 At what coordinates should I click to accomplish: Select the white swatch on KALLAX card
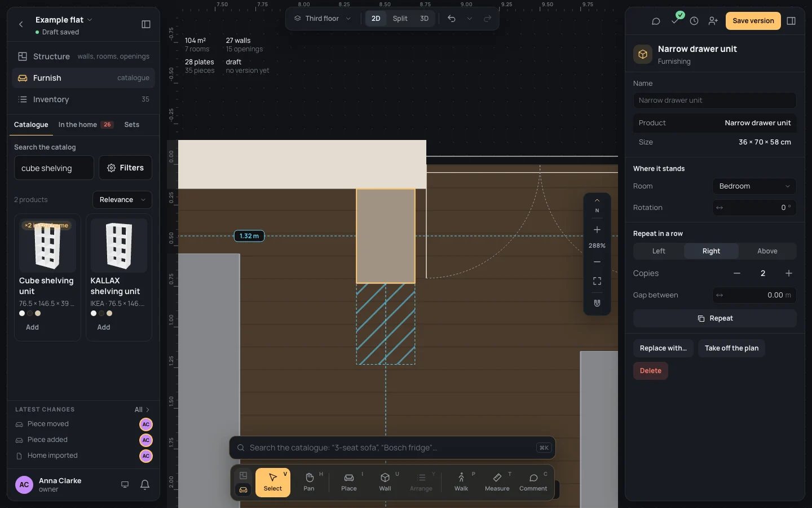[x=94, y=313]
